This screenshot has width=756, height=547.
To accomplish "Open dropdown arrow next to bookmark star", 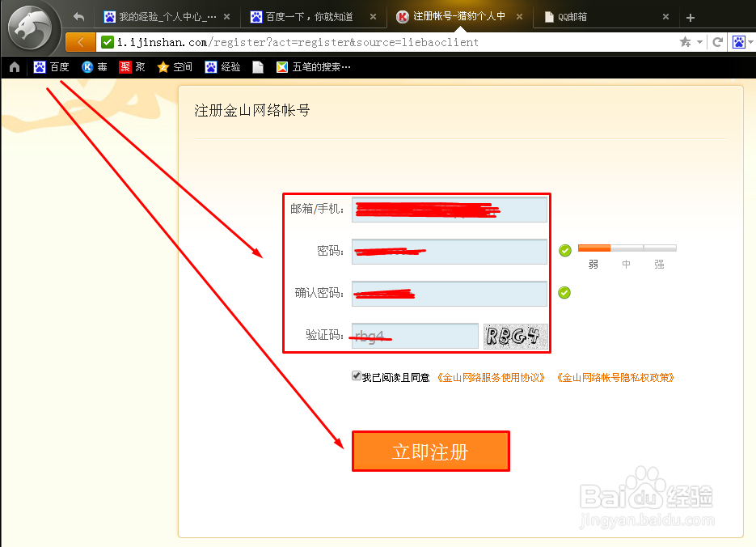I will click(x=699, y=42).
